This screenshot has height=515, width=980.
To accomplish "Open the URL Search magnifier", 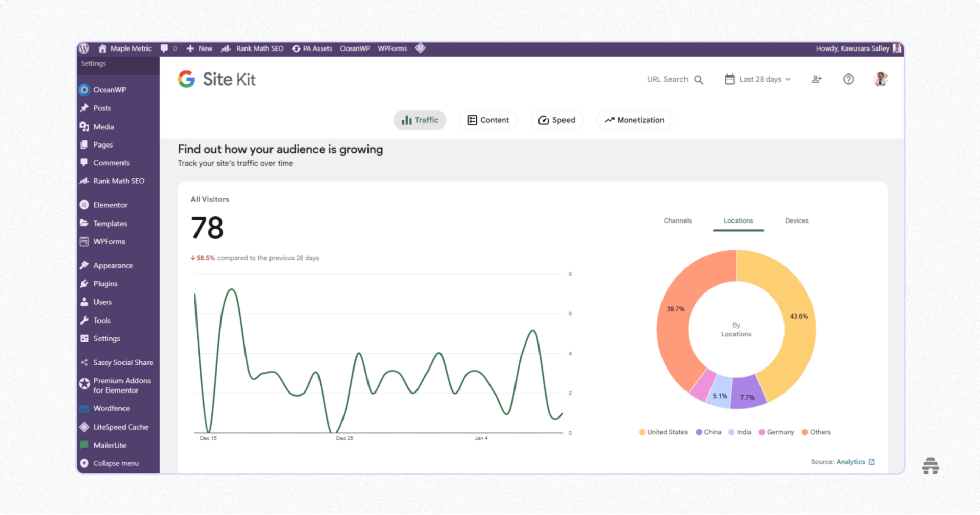I will click(700, 79).
